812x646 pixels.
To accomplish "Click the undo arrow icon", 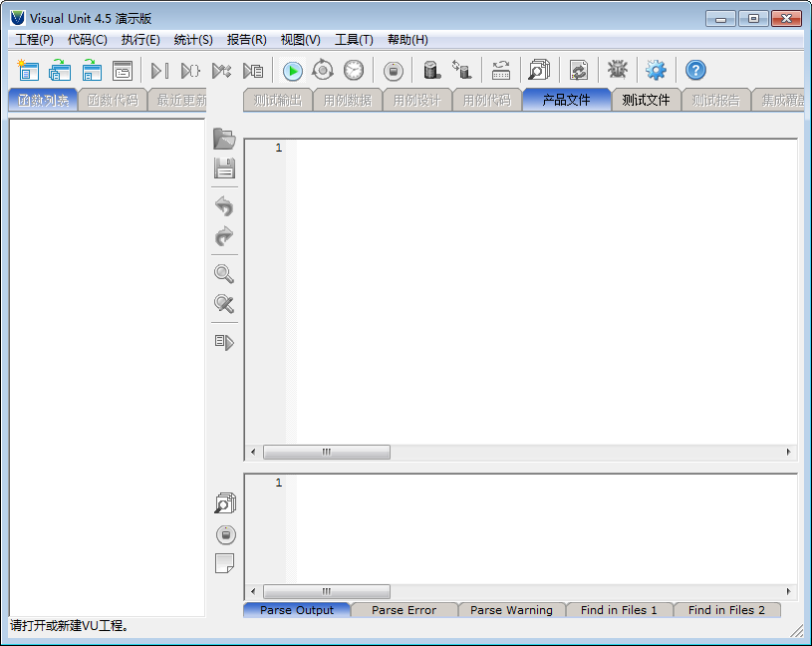I will tap(224, 206).
